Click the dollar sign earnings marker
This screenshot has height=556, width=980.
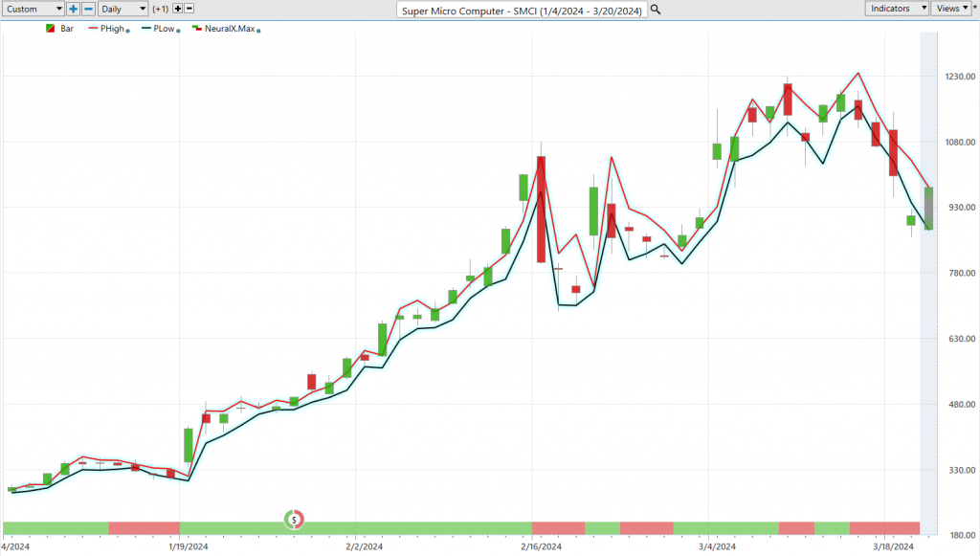(294, 519)
